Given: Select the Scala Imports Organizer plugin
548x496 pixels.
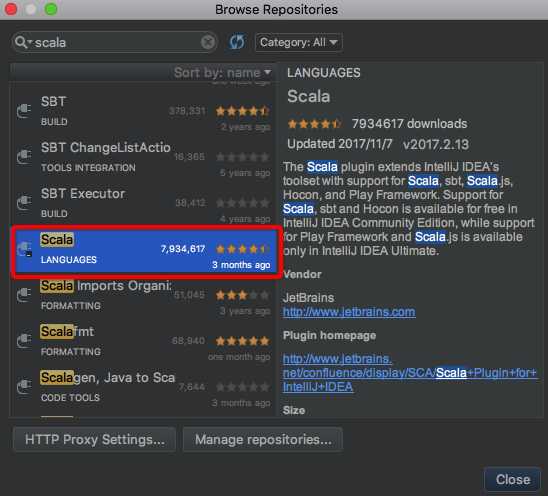Looking at the screenshot, I should coord(144,295).
